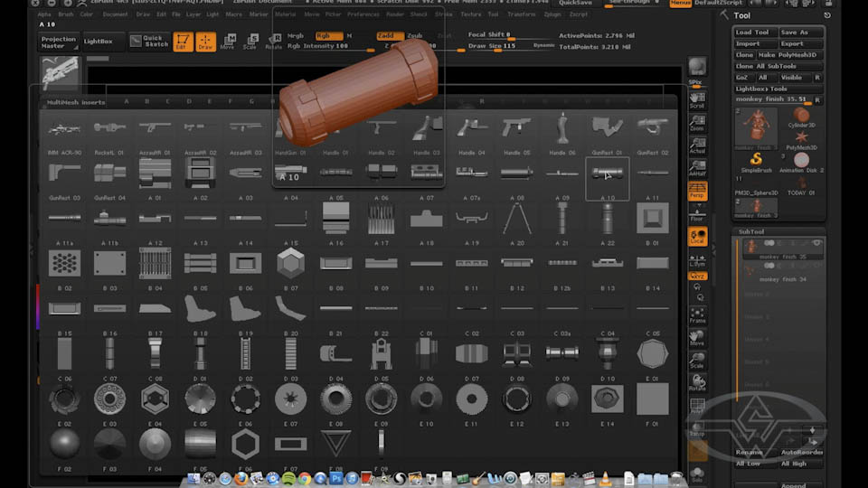The width and height of the screenshot is (868, 488).
Task: Adjust the Focal Shift slider
Action: click(x=511, y=35)
